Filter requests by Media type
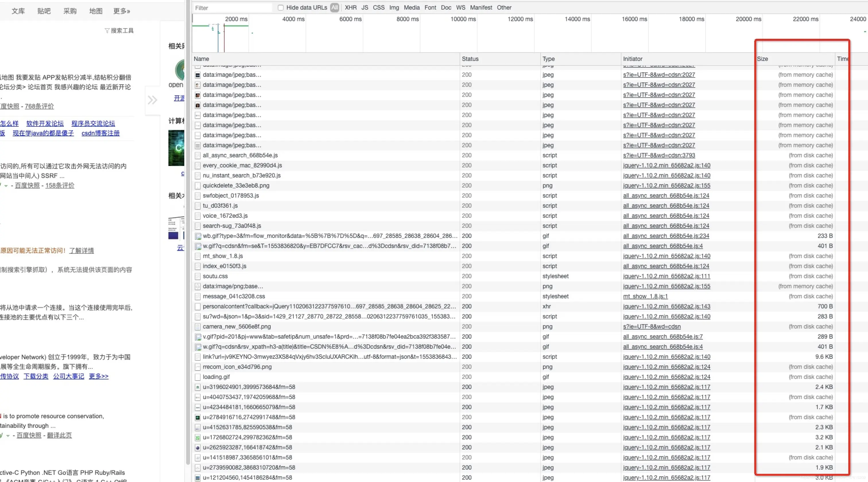868x482 pixels. (x=411, y=7)
